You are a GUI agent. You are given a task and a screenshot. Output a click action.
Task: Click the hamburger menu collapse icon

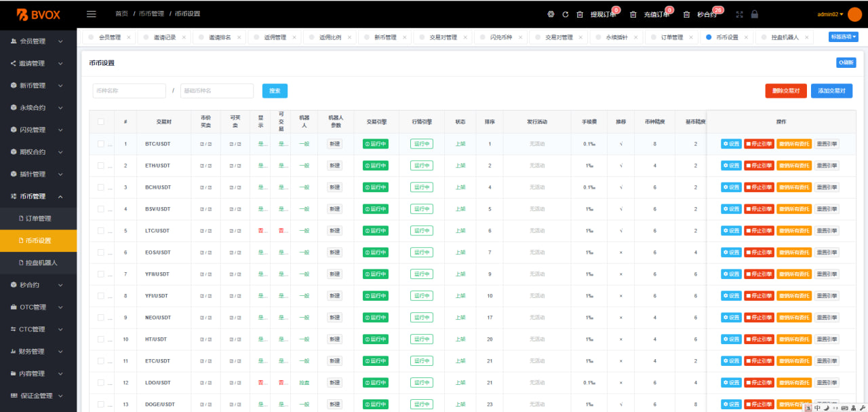(92, 14)
